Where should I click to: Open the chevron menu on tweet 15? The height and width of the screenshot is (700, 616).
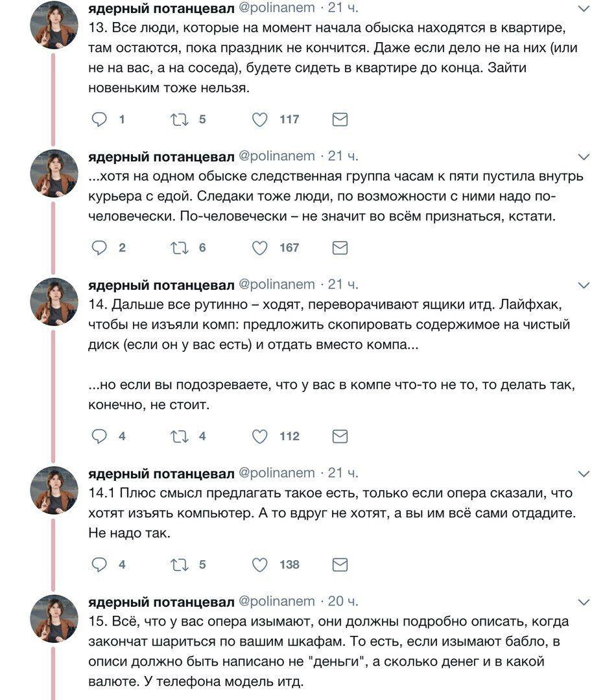584,601
